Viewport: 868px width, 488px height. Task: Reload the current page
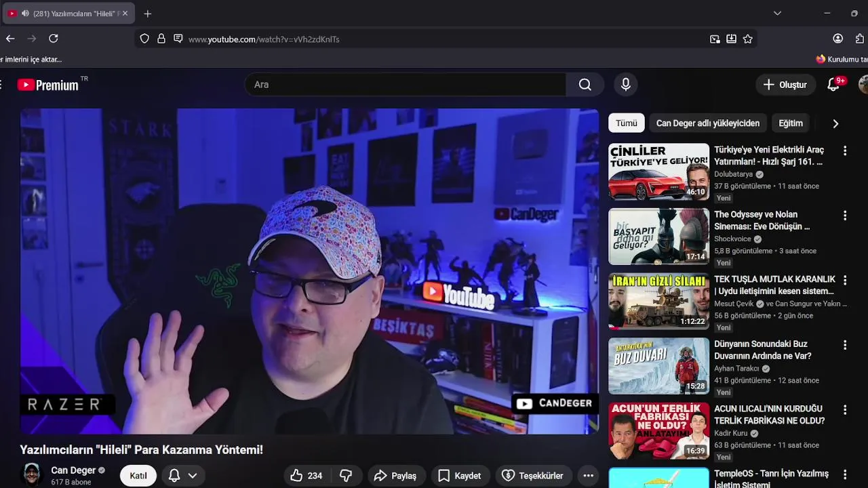click(54, 39)
